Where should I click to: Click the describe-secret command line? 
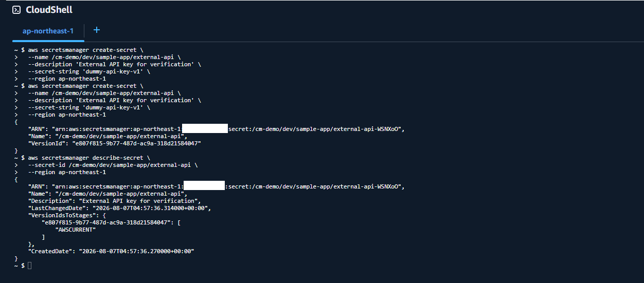coord(82,158)
